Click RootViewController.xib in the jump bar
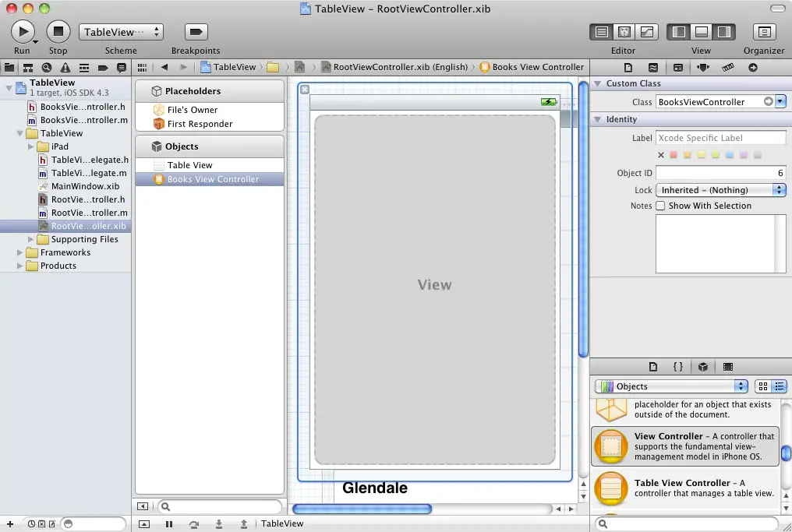 (398, 67)
